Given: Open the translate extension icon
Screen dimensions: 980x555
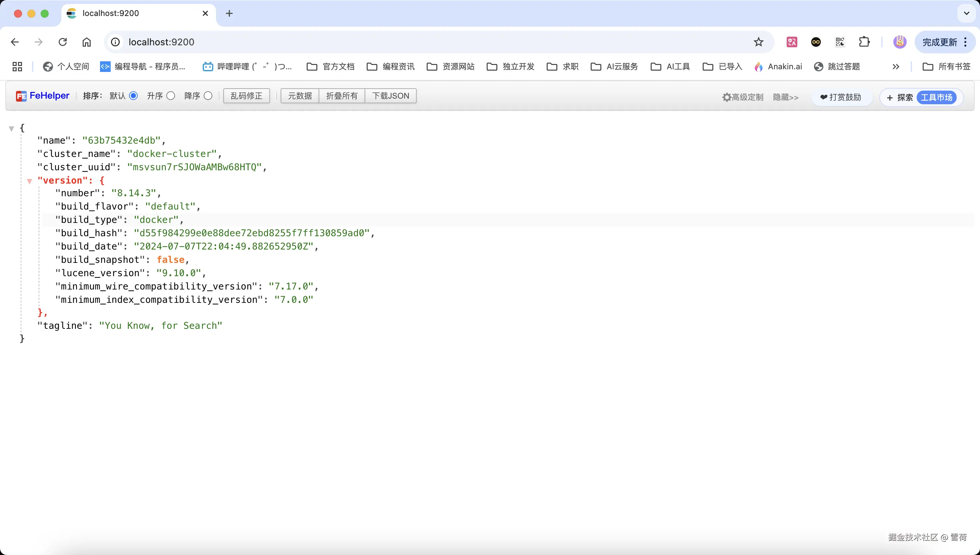Looking at the screenshot, I should coord(792,42).
